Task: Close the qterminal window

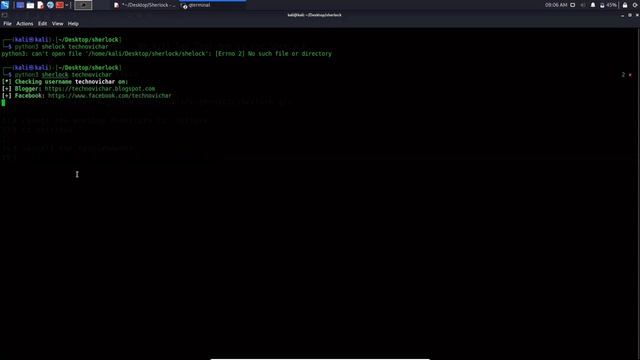Action: (637, 15)
